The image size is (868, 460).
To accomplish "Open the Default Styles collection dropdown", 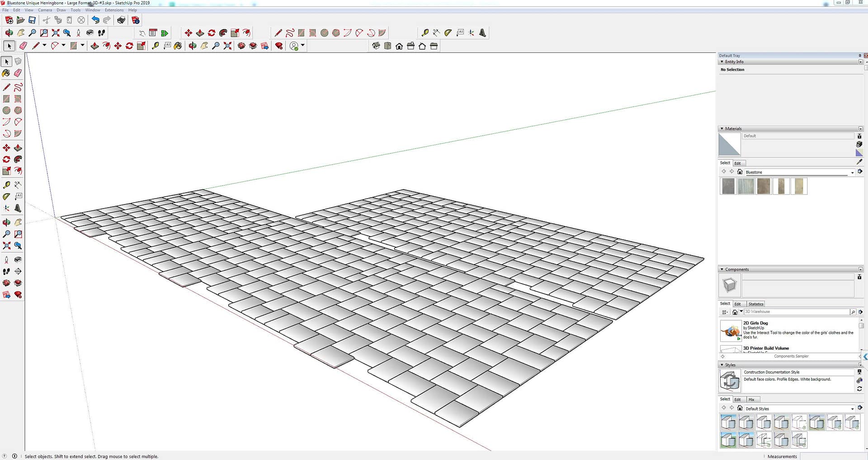I will tap(852, 409).
